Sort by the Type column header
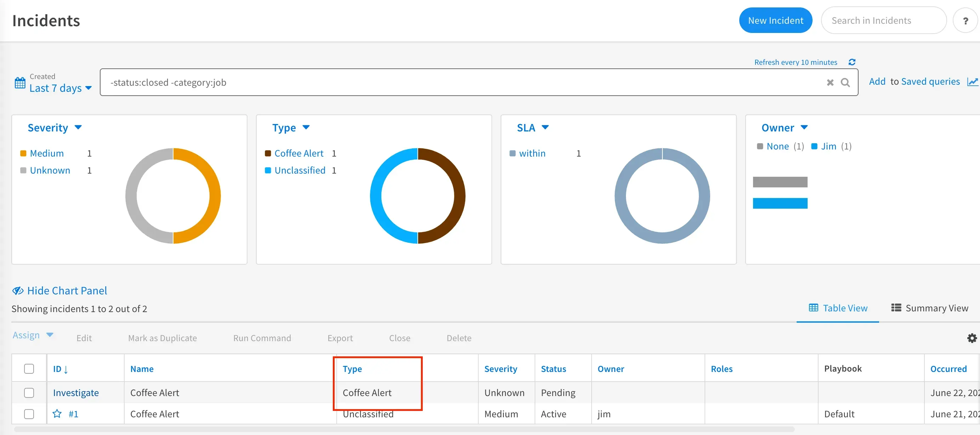Screen dimensions: 980x435 pos(352,369)
